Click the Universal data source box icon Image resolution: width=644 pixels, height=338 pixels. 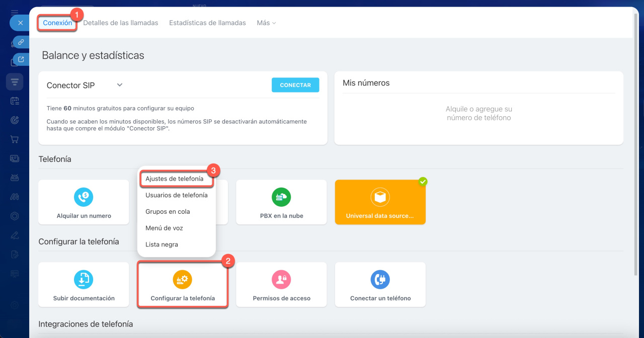point(380,197)
